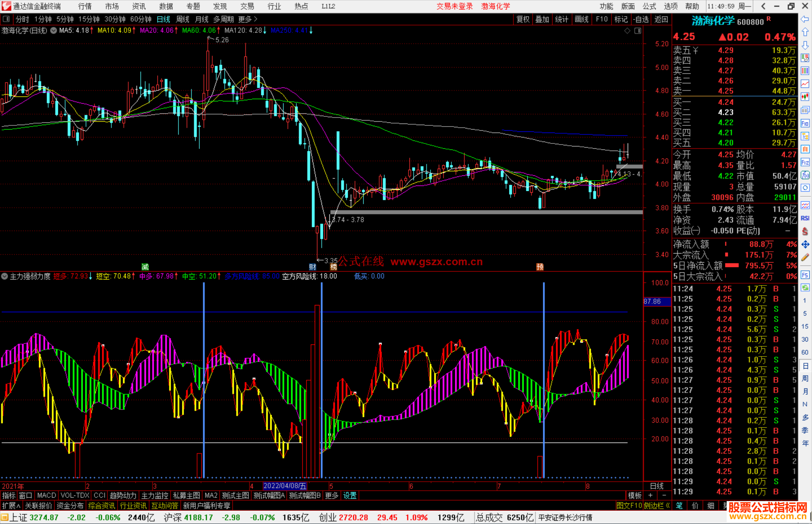This screenshot has width=812, height=524.
Task: Click the minus zoom button beside 模板
Action: tap(664, 495)
